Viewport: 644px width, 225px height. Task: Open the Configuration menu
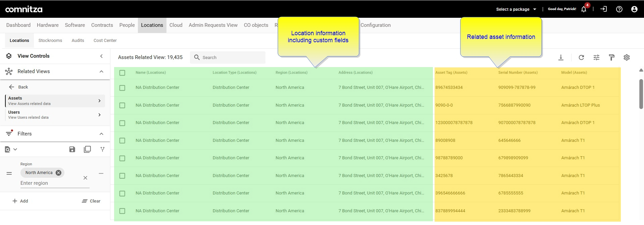pos(376,25)
